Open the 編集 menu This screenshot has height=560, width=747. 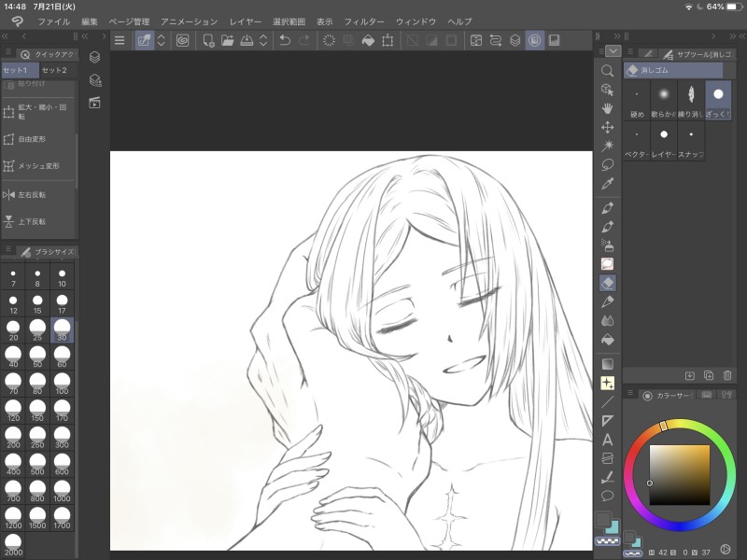(x=89, y=21)
